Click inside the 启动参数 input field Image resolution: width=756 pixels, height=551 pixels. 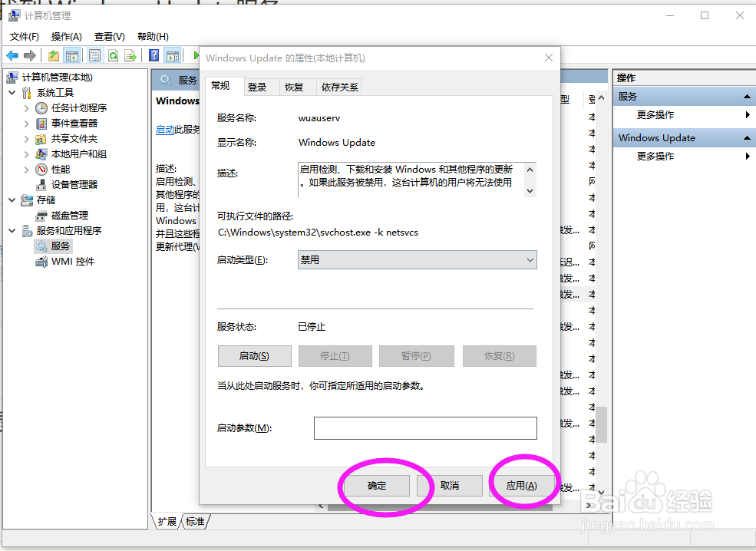tap(424, 427)
